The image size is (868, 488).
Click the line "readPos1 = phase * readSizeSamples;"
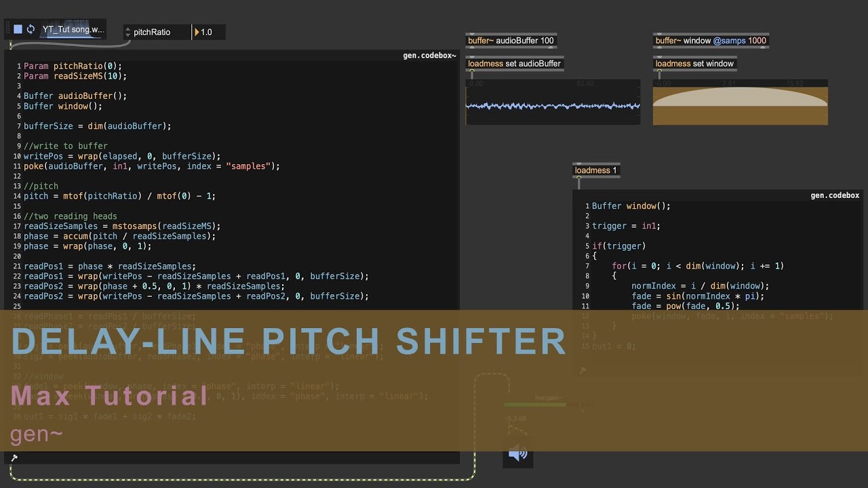(110, 266)
